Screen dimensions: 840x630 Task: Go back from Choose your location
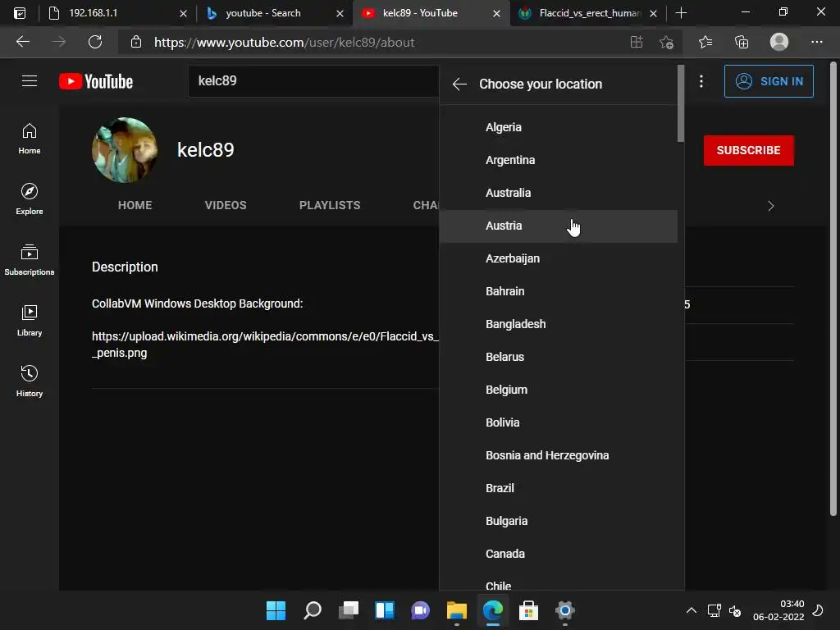point(459,84)
